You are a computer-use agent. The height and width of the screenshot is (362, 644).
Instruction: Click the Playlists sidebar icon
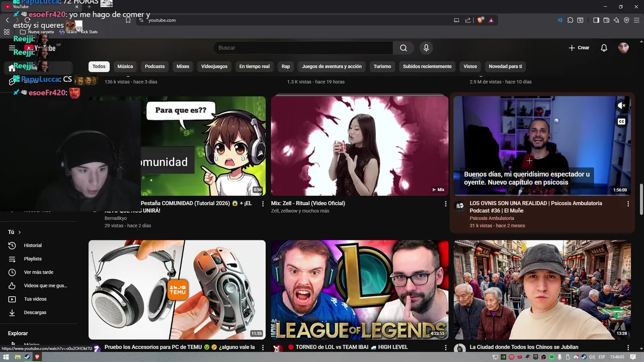[x=12, y=259]
